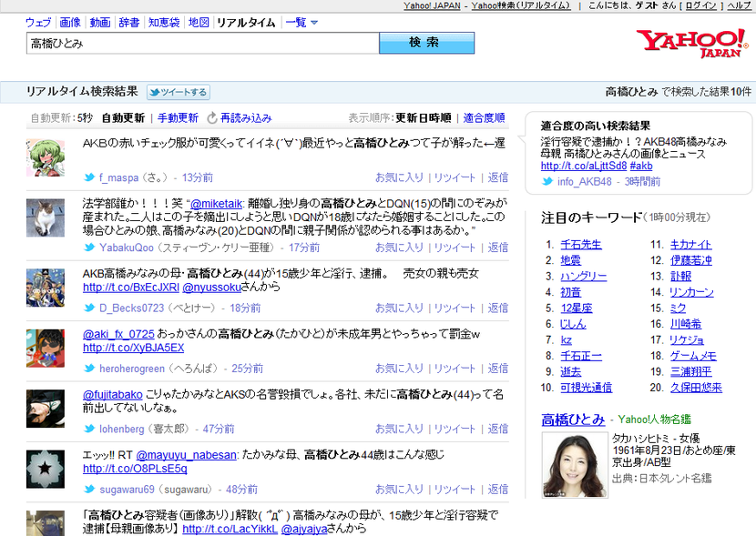Click the ツイートする button
Screen dimensions: 756x536
click(179, 92)
